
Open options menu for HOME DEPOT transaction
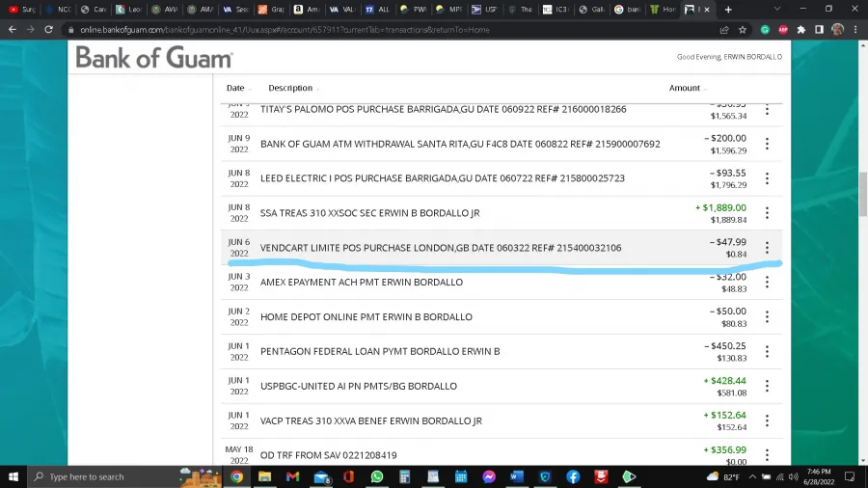(x=767, y=316)
